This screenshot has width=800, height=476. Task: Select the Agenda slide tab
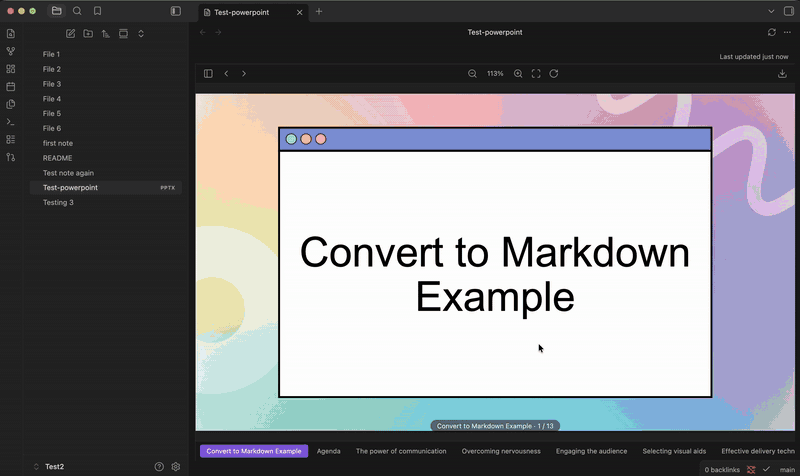pyautogui.click(x=329, y=451)
